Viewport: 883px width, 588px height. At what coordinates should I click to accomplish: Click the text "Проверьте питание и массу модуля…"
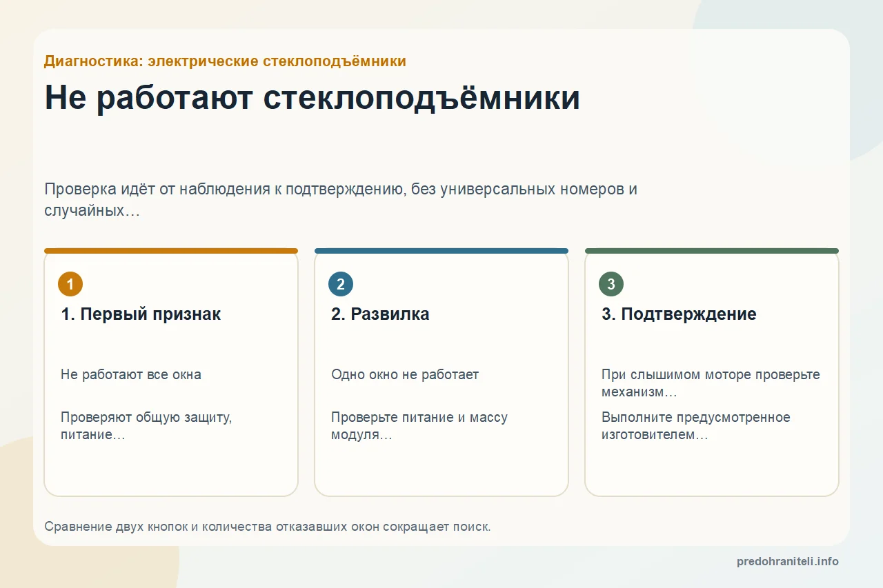click(419, 427)
